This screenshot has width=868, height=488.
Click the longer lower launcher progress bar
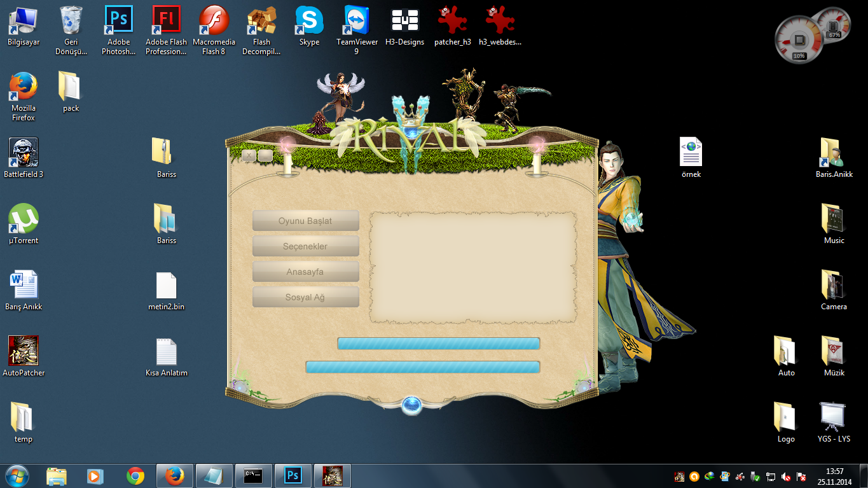point(423,367)
